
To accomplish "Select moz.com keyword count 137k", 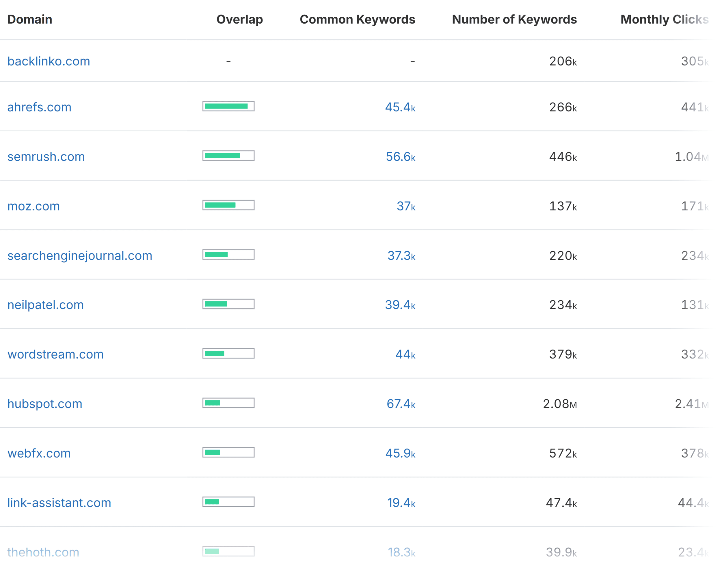I will pos(563,206).
